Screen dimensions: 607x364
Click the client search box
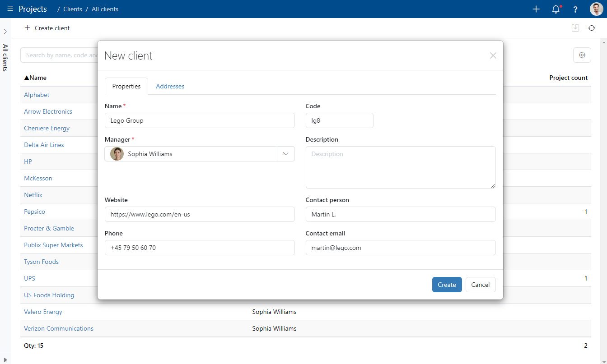59,55
